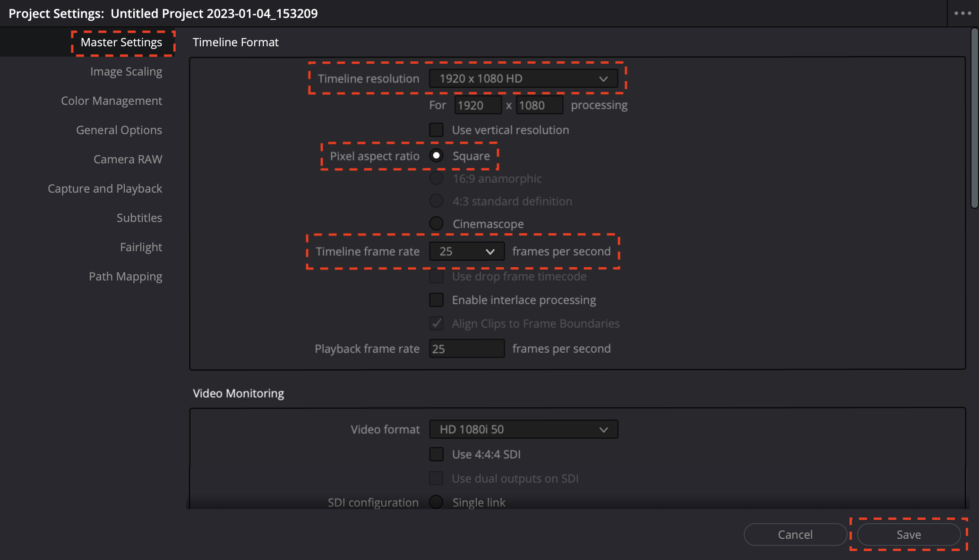Enable interlace processing checkbox
Viewport: 979px width, 560px height.
436,300
